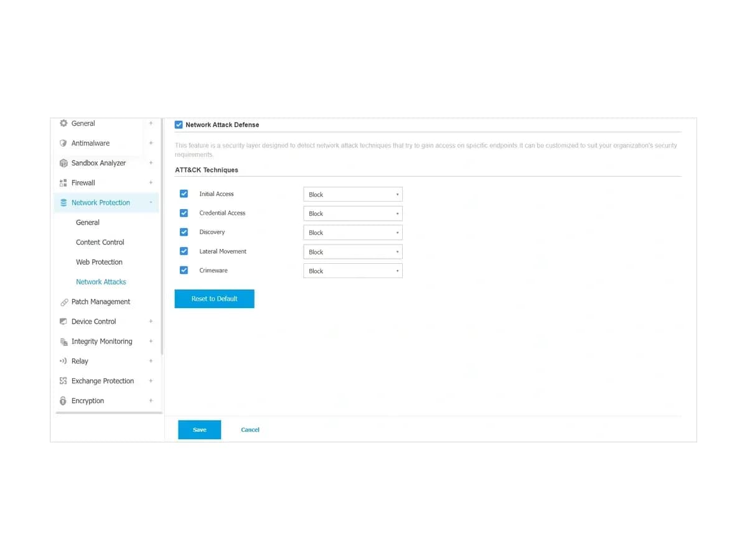This screenshot has width=747, height=560.
Task: Click the Firewall icon in sidebar
Action: [63, 183]
